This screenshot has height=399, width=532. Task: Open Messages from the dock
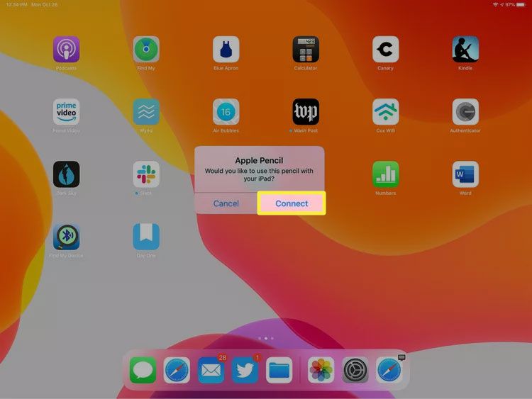(x=143, y=370)
